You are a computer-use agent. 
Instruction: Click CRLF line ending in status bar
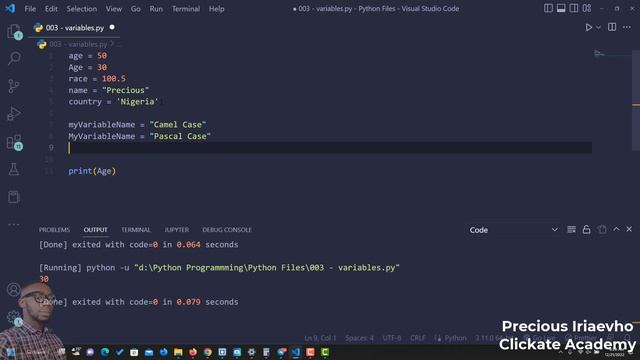click(418, 338)
